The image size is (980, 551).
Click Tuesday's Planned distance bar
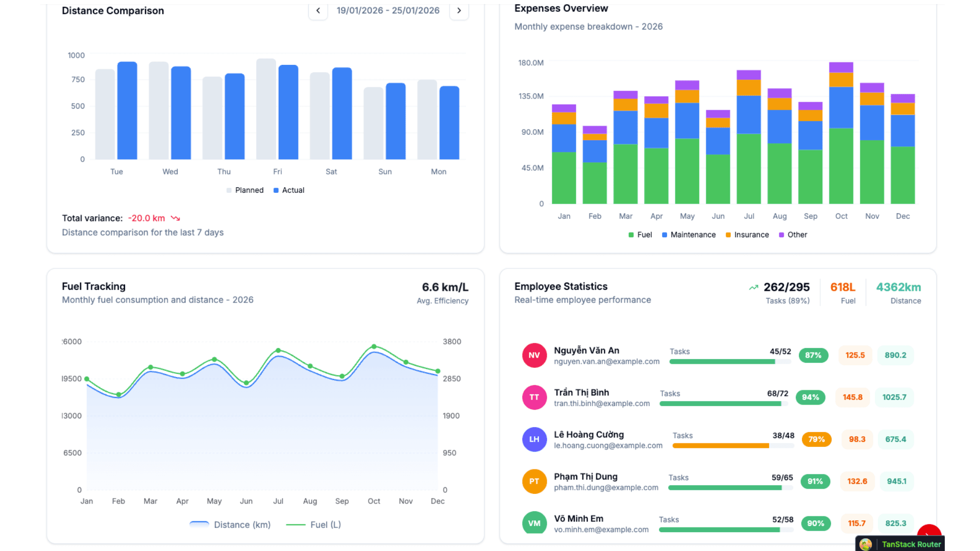105,114
